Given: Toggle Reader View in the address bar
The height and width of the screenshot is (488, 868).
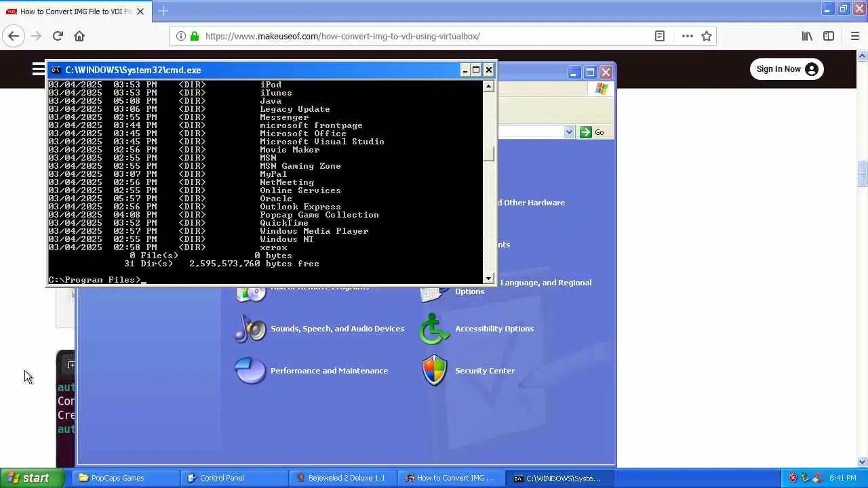Looking at the screenshot, I should (660, 36).
